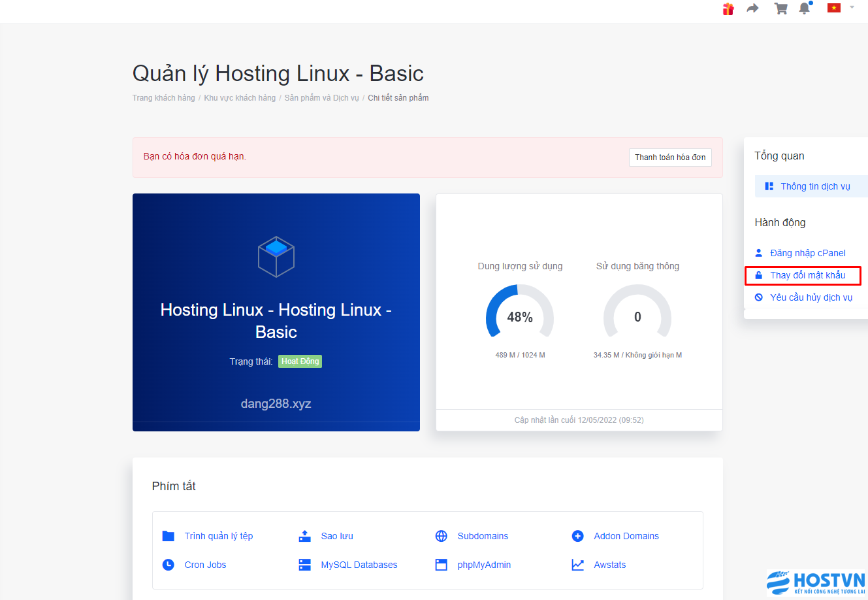The width and height of the screenshot is (868, 600).
Task: Open Trình quản lý tệp link
Action: pos(218,536)
